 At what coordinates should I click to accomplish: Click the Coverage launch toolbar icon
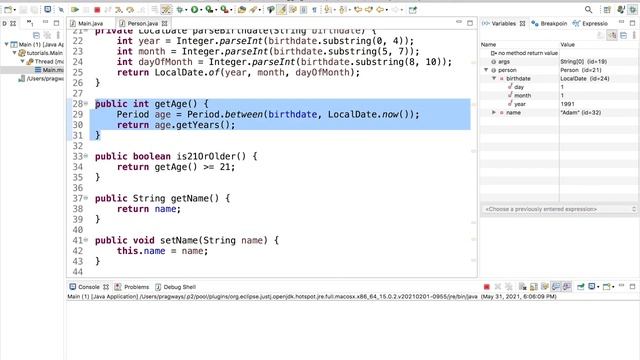tap(209, 9)
